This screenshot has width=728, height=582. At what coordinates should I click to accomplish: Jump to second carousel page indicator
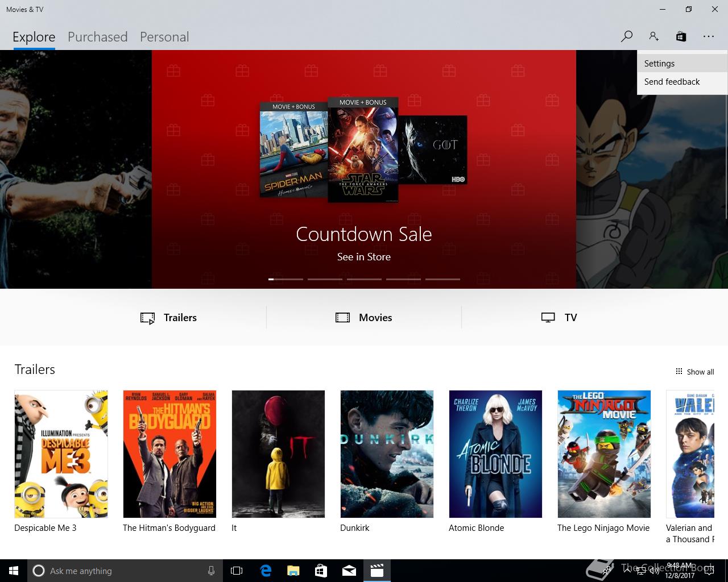tap(325, 279)
